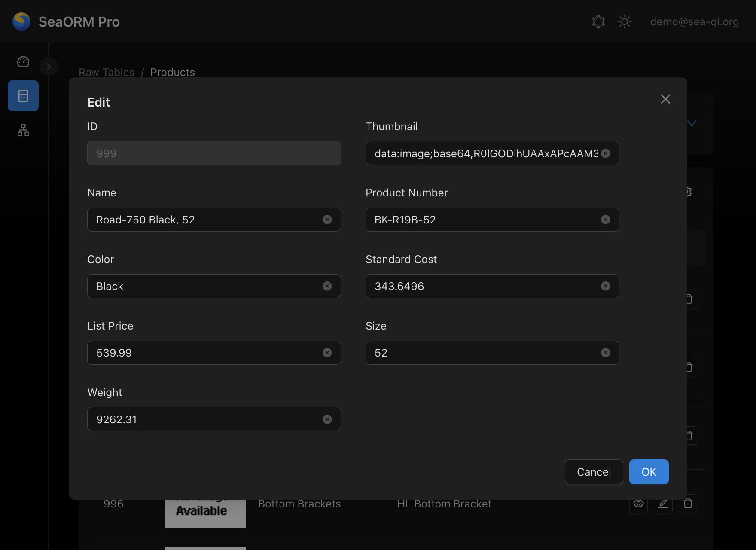Screen dimensions: 756x550
Task: Clear the List Price field
Action: point(327,353)
